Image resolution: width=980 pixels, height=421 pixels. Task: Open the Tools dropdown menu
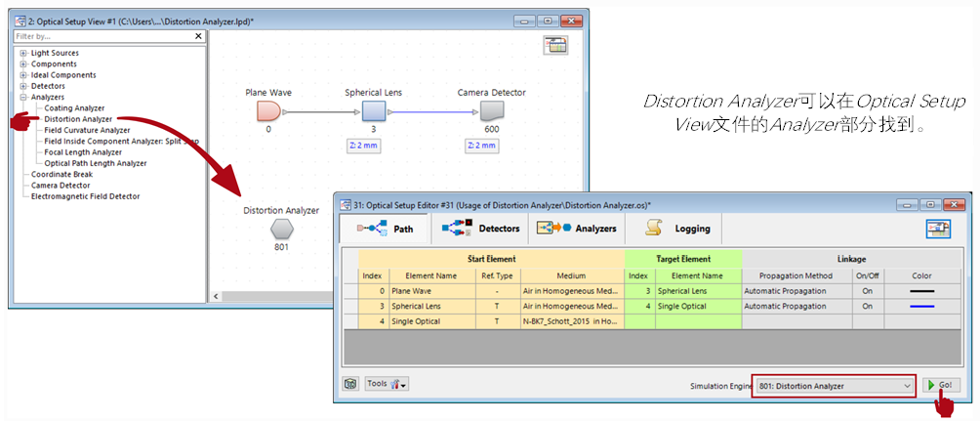(387, 384)
